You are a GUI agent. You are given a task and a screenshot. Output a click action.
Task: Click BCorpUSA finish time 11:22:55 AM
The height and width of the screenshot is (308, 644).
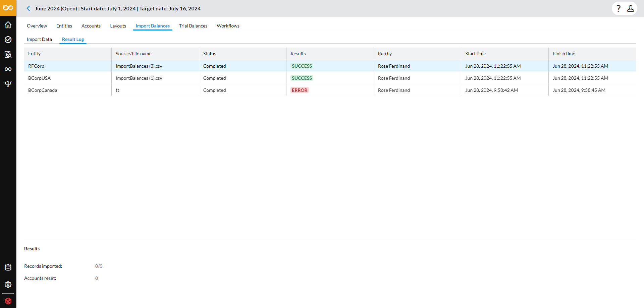click(581, 78)
